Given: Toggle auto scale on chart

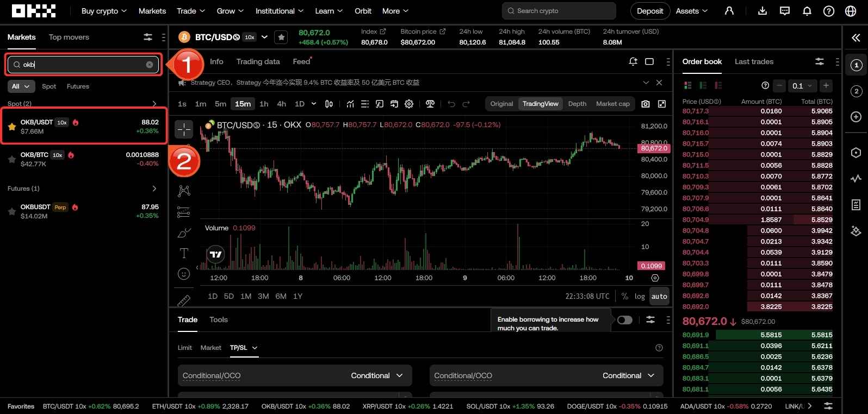Looking at the screenshot, I should (x=659, y=296).
